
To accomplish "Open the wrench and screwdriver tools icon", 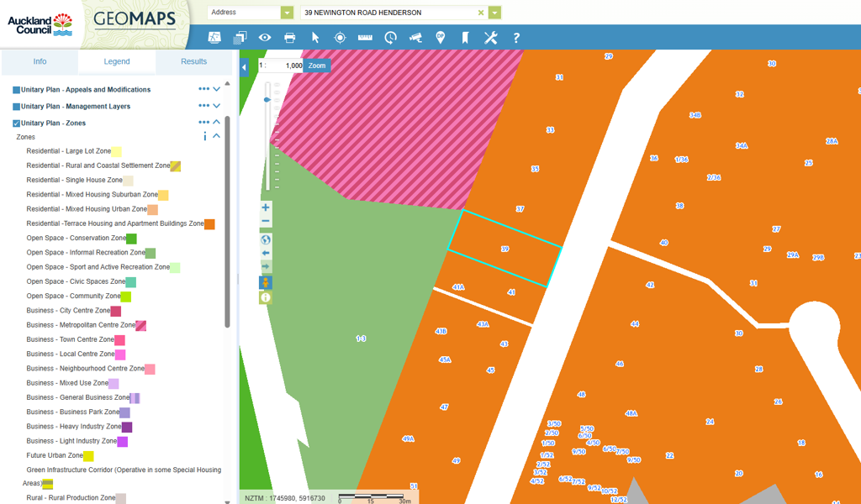I will (x=491, y=38).
